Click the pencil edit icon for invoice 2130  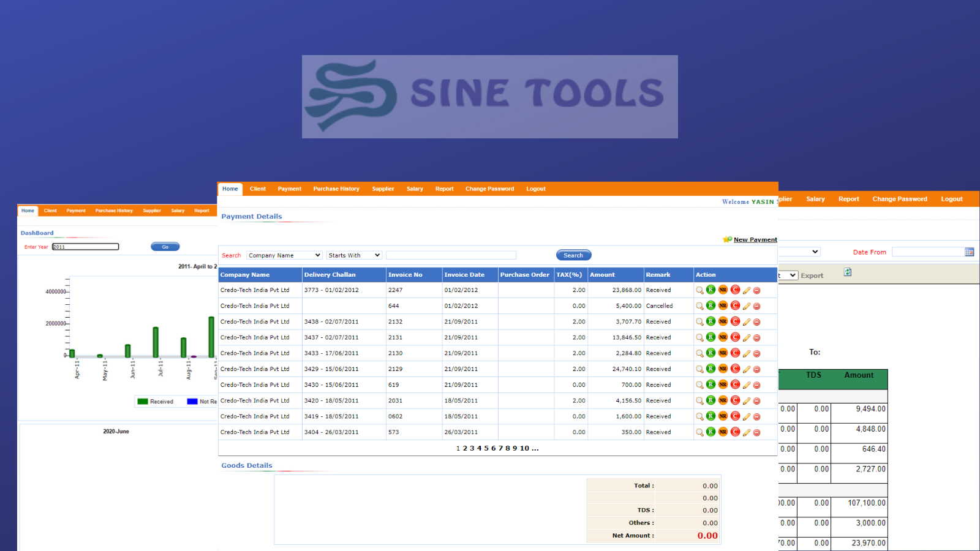tap(747, 354)
